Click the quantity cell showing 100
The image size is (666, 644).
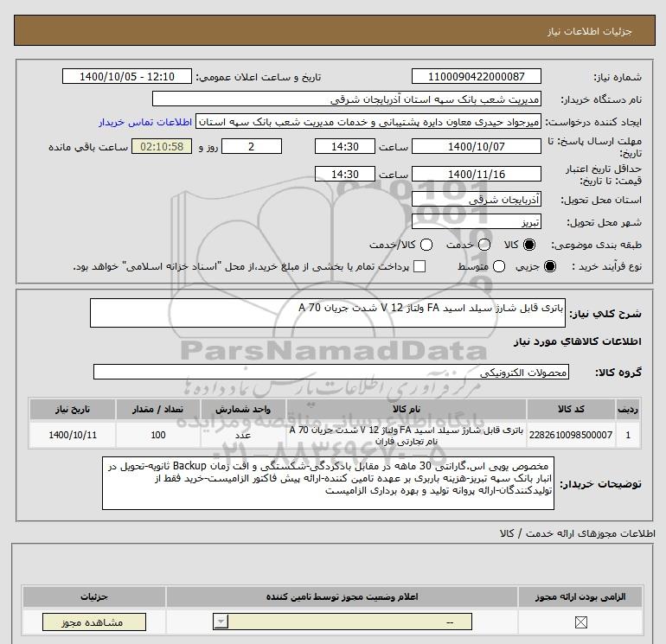coord(158,435)
